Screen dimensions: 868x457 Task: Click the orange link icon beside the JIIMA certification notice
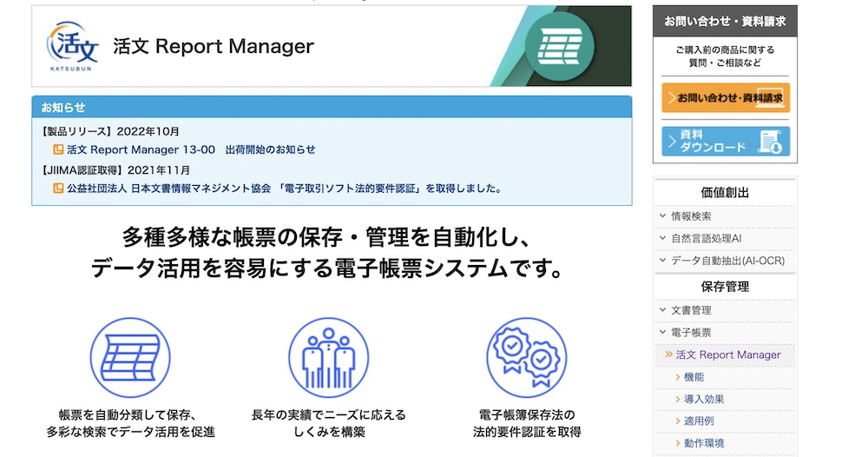(57, 189)
